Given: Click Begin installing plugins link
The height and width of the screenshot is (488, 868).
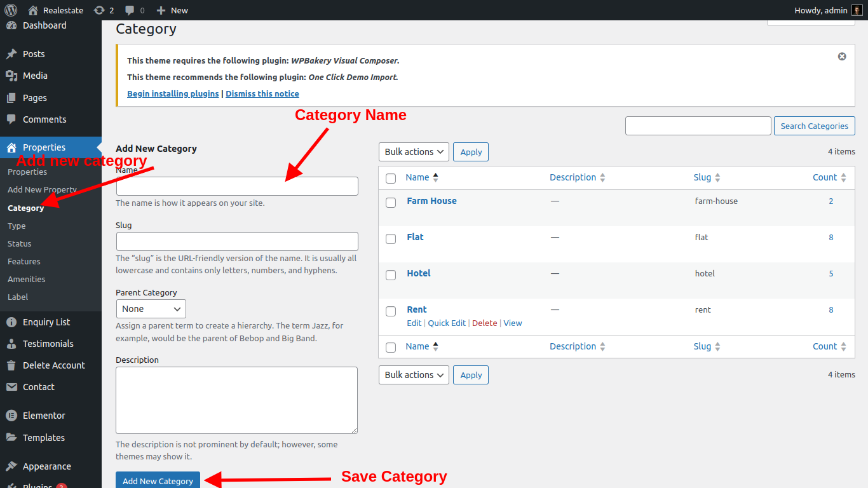Looking at the screenshot, I should (173, 93).
